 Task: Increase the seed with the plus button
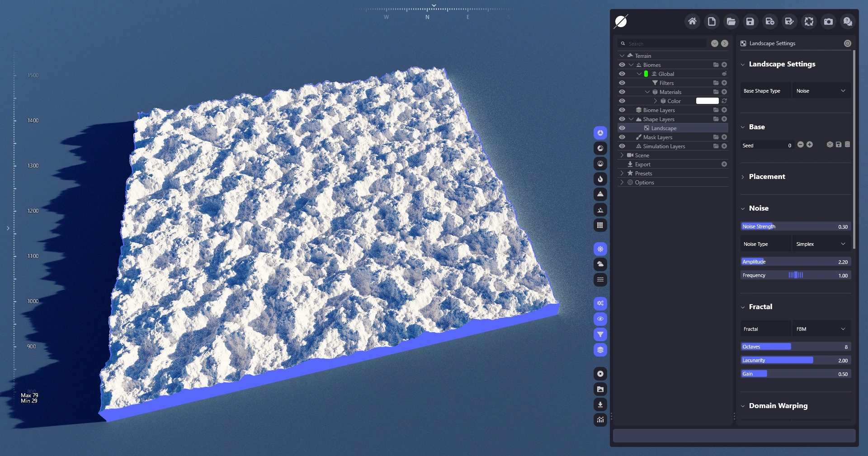810,145
